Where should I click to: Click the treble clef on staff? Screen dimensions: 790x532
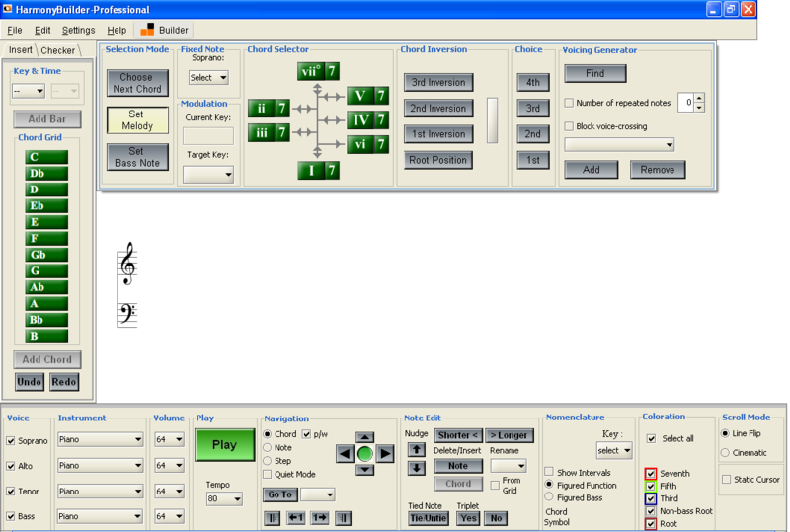[128, 264]
